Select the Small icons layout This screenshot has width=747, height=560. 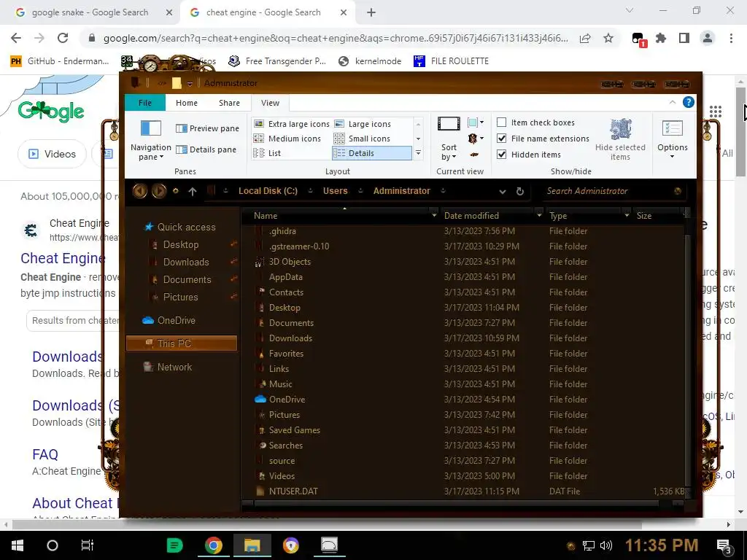tap(362, 139)
